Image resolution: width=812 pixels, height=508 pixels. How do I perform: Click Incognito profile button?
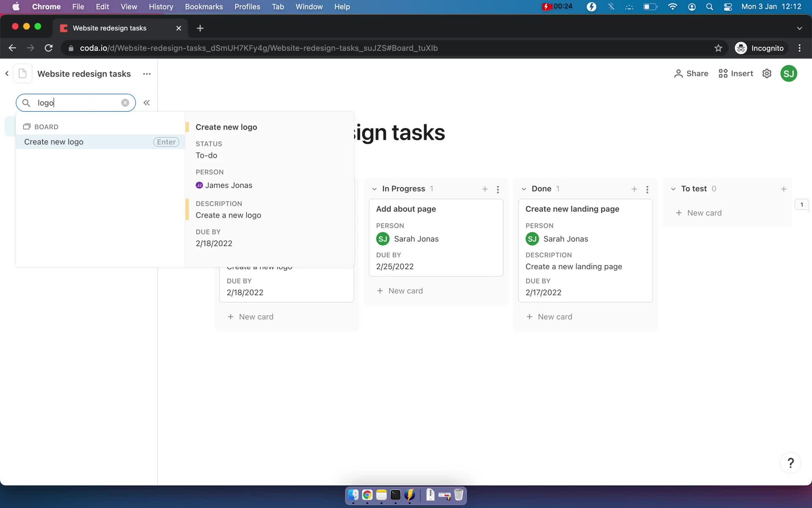[760, 48]
